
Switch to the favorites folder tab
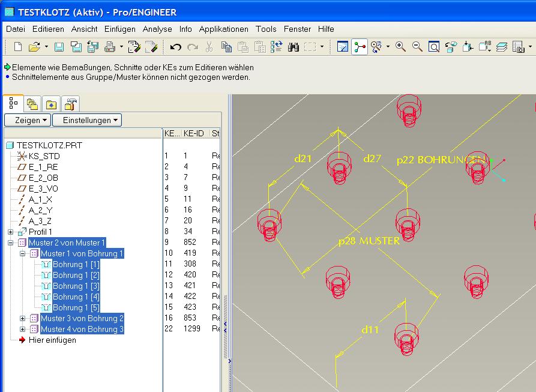pyautogui.click(x=51, y=104)
